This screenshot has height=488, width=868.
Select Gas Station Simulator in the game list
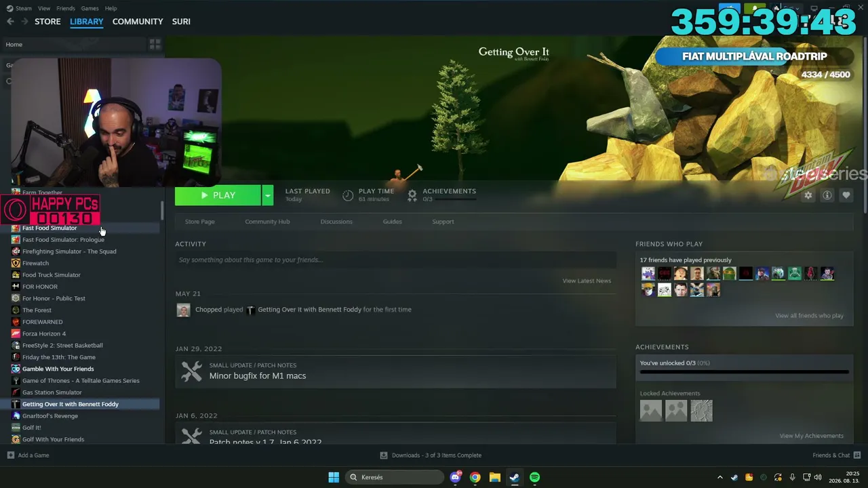click(x=52, y=392)
